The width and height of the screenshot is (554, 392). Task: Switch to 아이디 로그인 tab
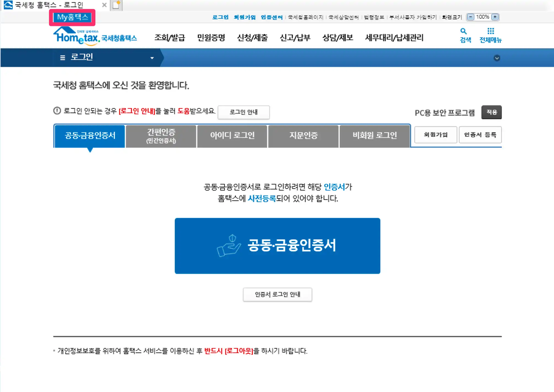[232, 136]
